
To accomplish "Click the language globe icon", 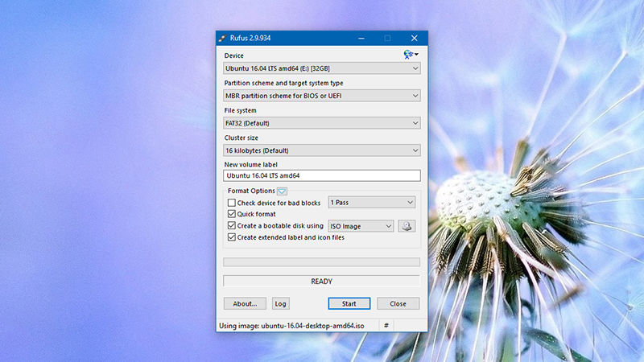I will pos(410,54).
